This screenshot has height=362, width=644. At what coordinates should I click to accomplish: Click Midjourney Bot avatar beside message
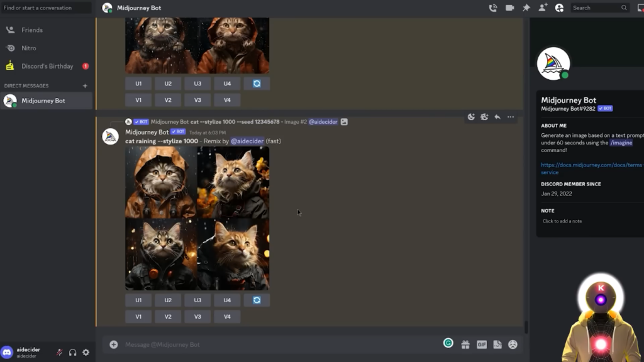(x=110, y=136)
